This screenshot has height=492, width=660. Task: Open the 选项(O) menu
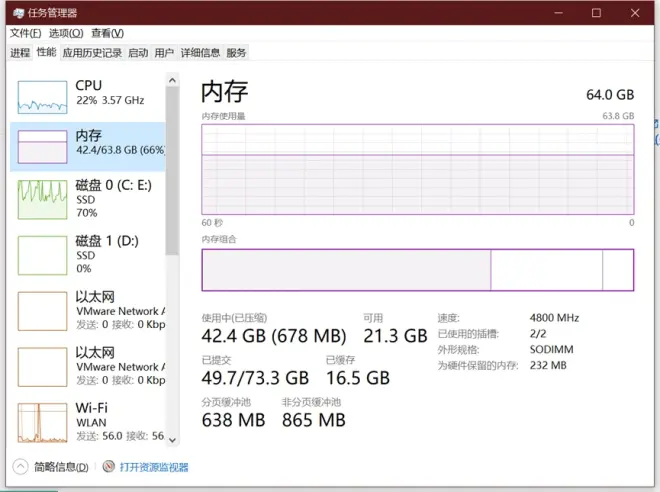click(65, 33)
